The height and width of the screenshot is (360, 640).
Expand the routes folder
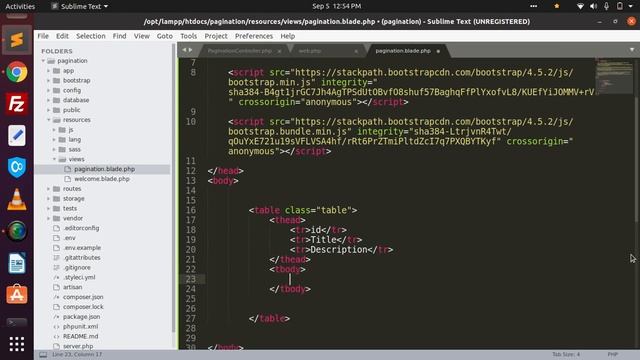[x=49, y=189]
